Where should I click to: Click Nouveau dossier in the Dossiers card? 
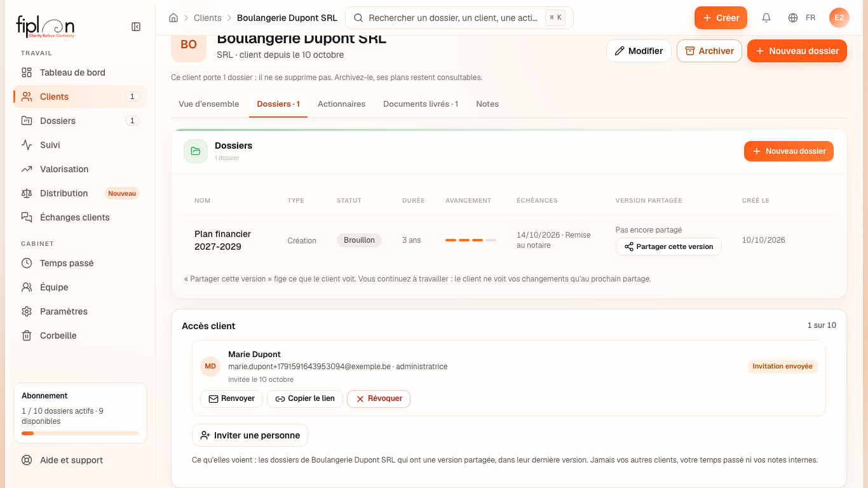pyautogui.click(x=789, y=151)
